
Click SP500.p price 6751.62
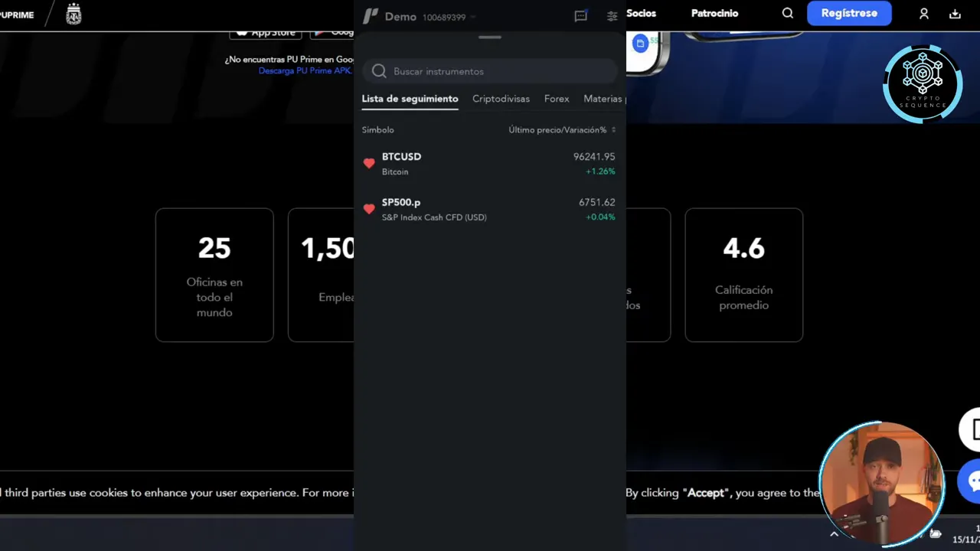tap(596, 203)
